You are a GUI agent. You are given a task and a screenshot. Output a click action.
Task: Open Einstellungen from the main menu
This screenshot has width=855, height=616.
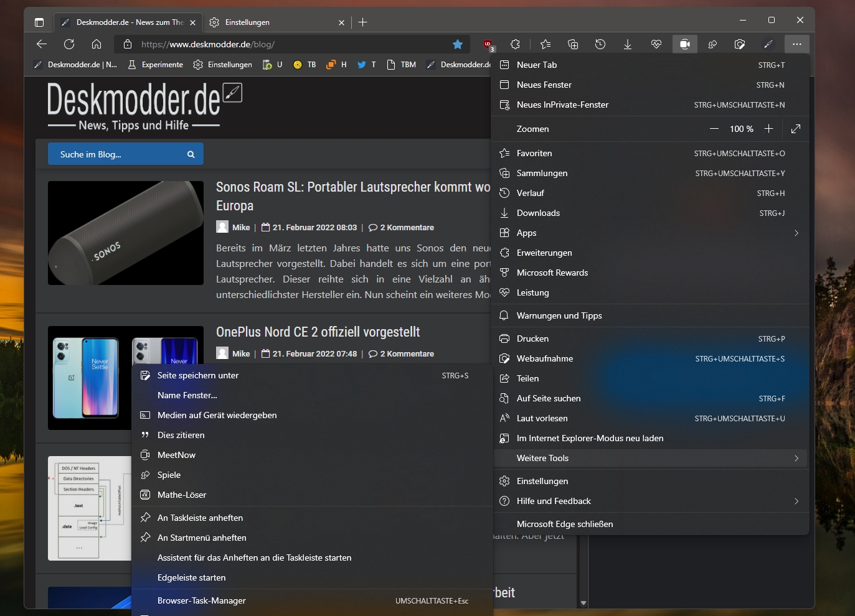650,481
